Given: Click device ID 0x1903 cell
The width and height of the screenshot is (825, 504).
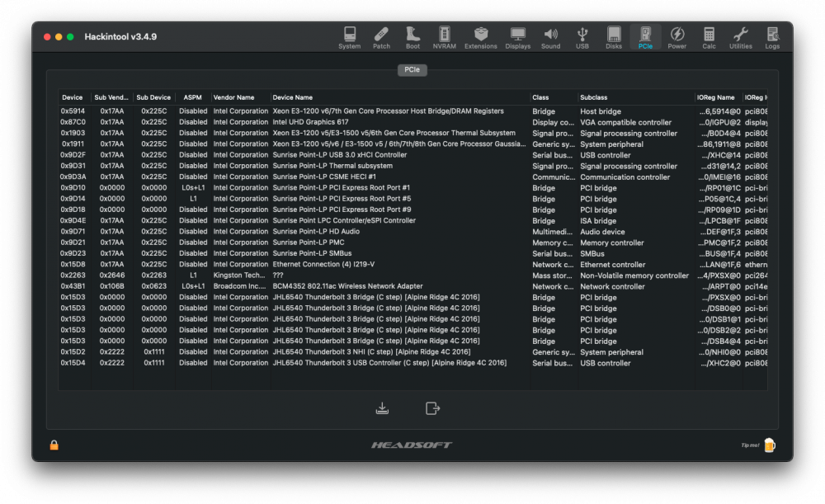Looking at the screenshot, I should coord(73,133).
